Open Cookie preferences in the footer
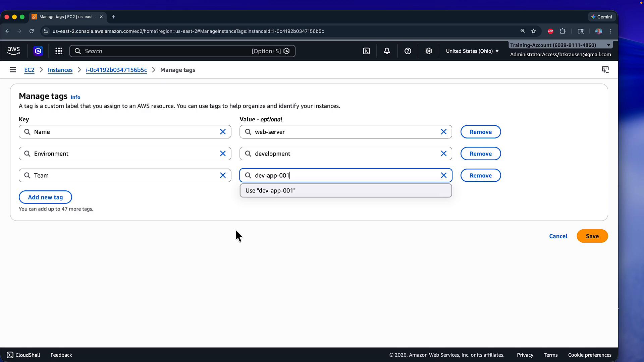This screenshot has height=362, width=644. (590, 355)
